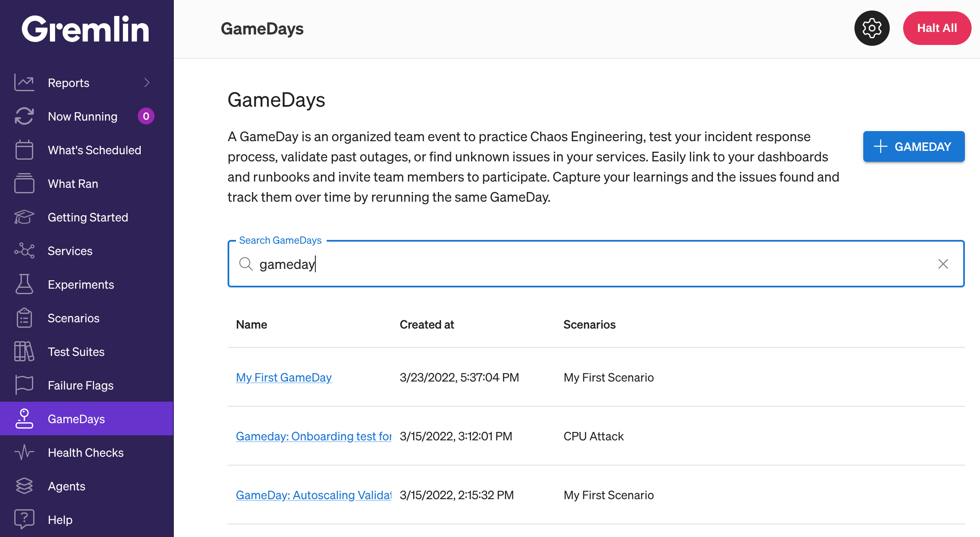Viewport: 980px width, 537px height.
Task: Click the Experiments flask icon
Action: tap(24, 284)
